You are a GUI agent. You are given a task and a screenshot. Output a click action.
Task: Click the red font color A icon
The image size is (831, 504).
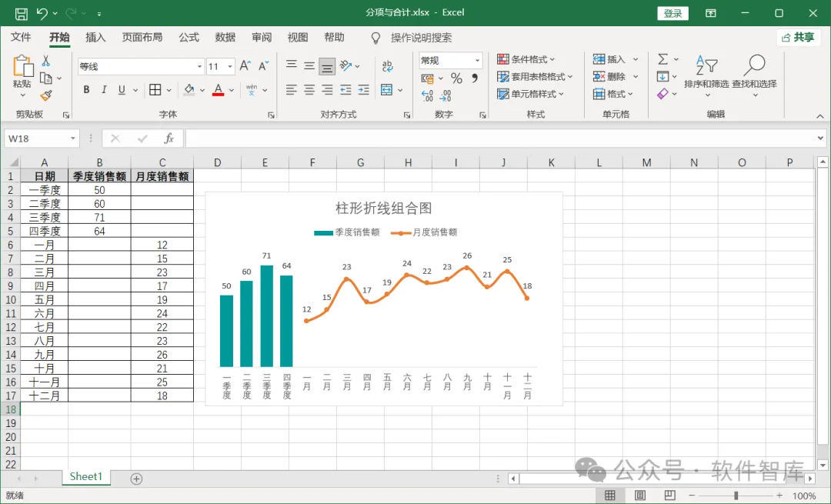[x=218, y=89]
